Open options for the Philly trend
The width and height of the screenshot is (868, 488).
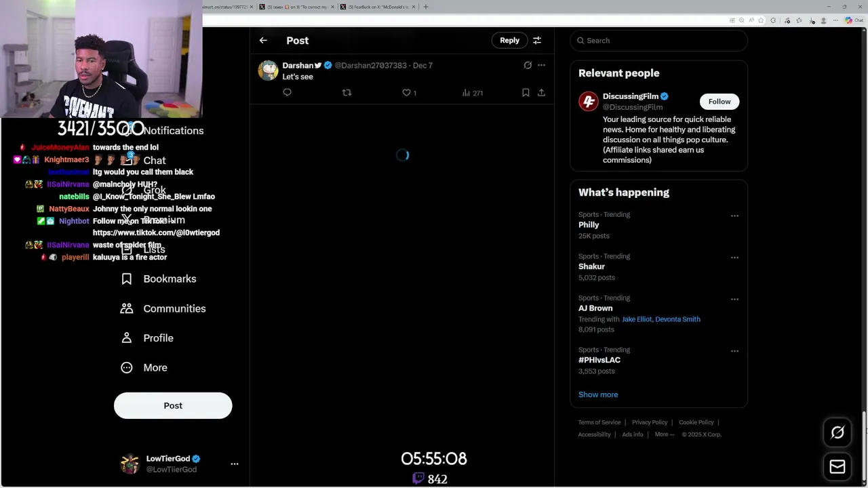734,216
